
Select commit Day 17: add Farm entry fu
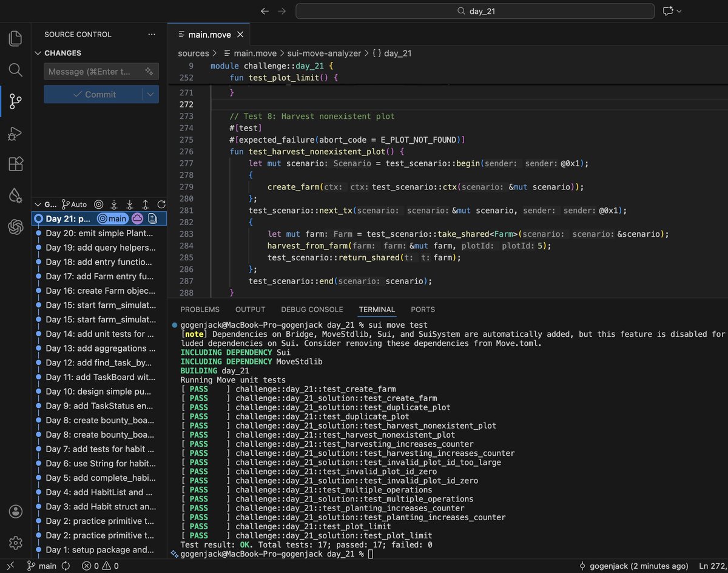pyautogui.click(x=99, y=276)
